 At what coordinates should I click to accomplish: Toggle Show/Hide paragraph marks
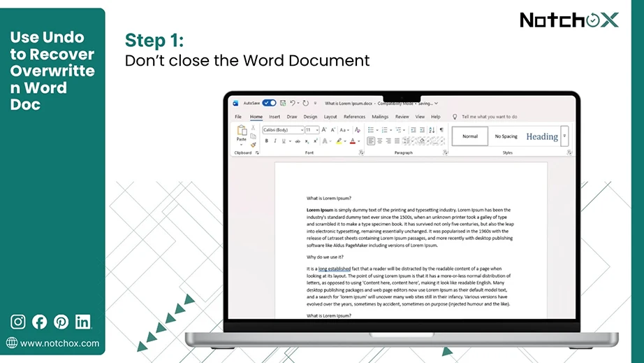441,130
